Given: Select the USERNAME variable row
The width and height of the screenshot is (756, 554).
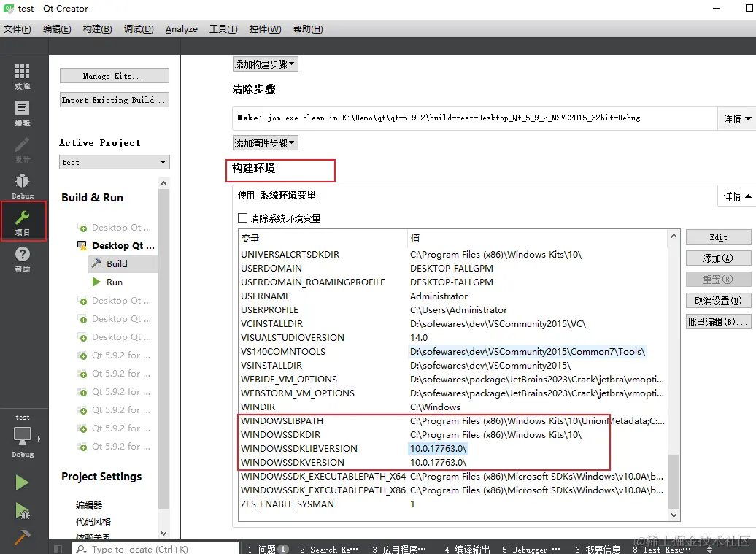Looking at the screenshot, I should pos(452,296).
